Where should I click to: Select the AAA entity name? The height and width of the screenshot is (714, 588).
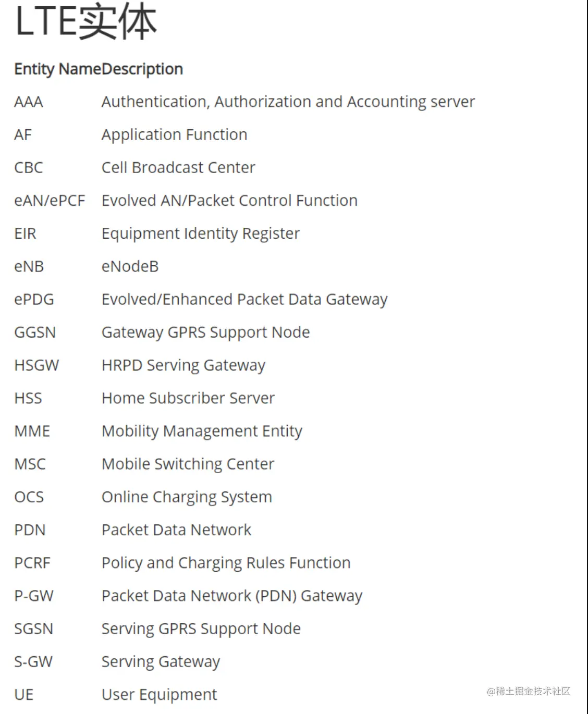click(x=29, y=102)
